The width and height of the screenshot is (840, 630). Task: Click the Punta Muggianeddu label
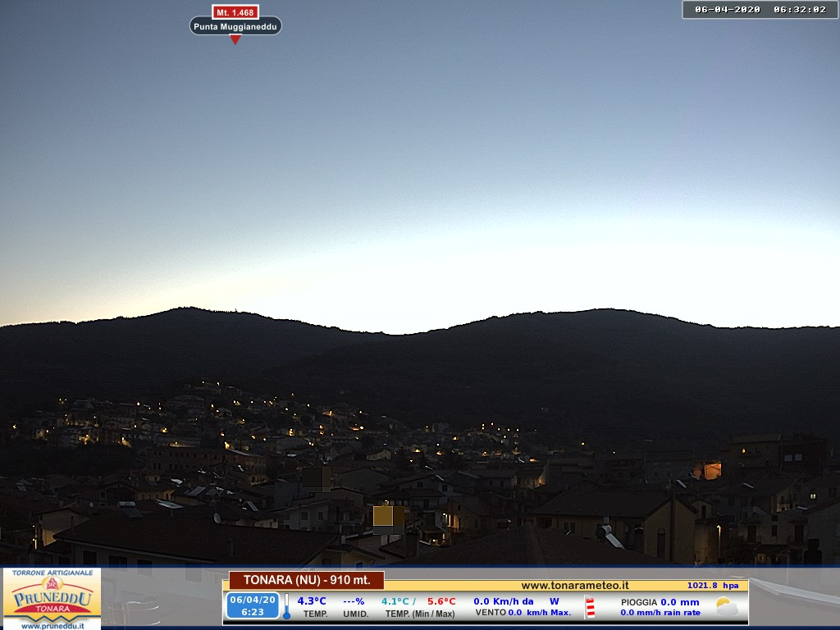click(235, 26)
